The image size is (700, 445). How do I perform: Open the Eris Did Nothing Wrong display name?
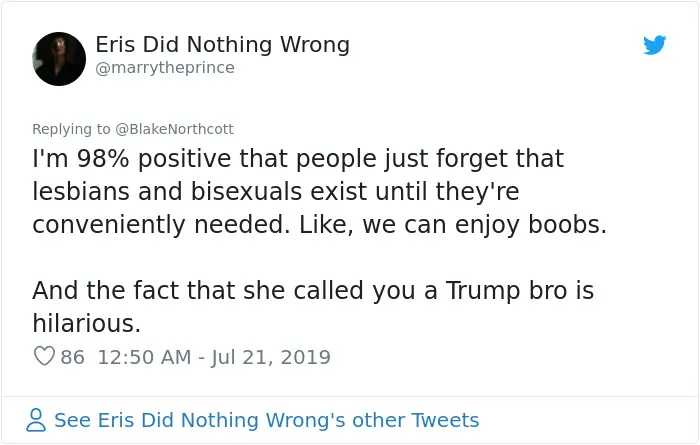pyautogui.click(x=222, y=45)
